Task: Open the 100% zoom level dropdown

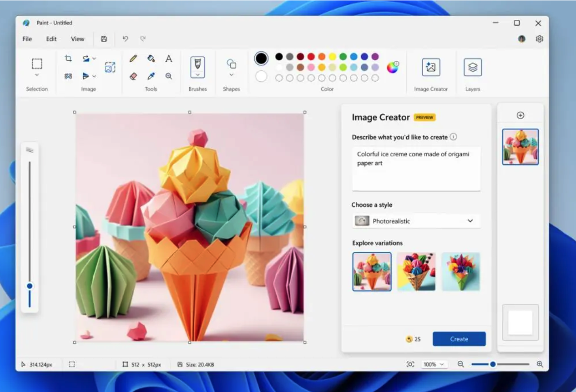Action: point(434,364)
